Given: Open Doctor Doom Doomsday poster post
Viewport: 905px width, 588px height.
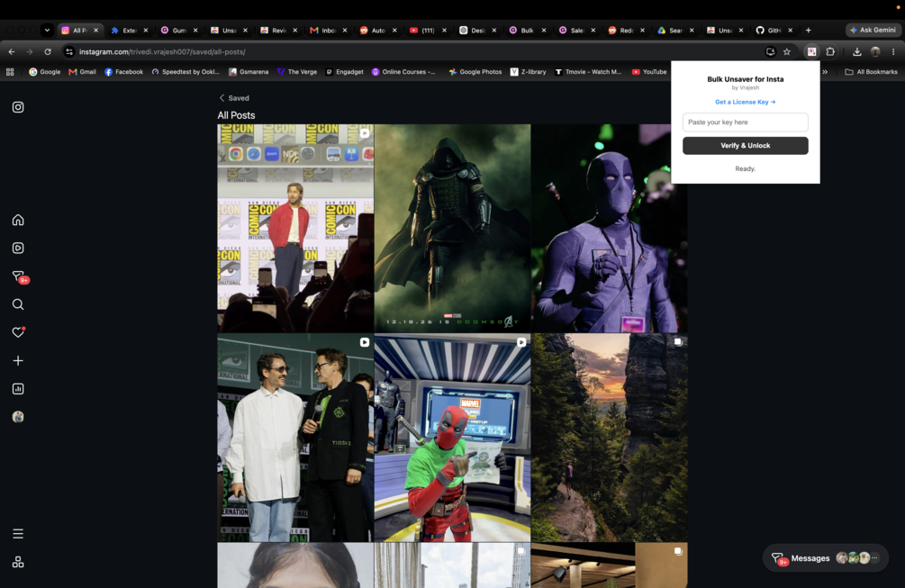Looking at the screenshot, I should 452,229.
